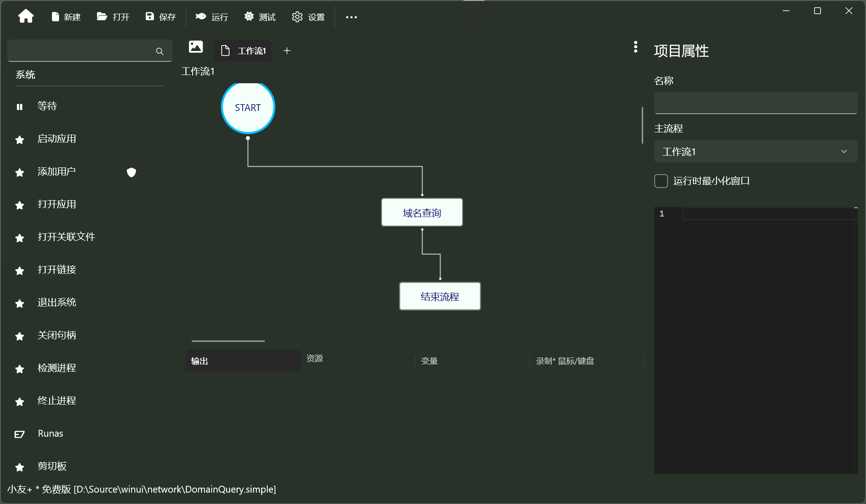Click the shield icon beside 添加用户
Viewport: 866px width, 504px height.
(131, 173)
